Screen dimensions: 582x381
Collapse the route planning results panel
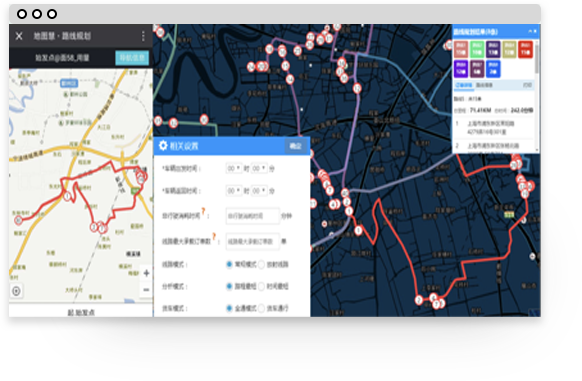(530, 31)
